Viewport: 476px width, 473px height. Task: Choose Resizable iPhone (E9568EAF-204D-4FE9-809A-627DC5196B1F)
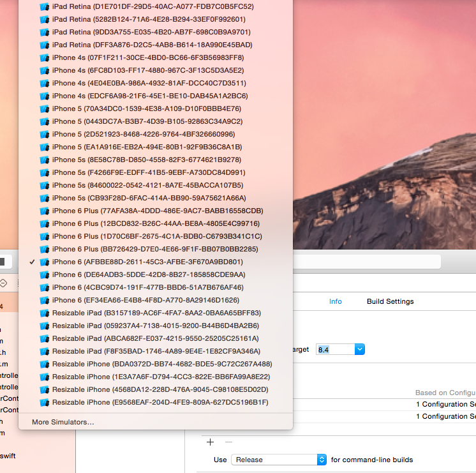pos(156,402)
